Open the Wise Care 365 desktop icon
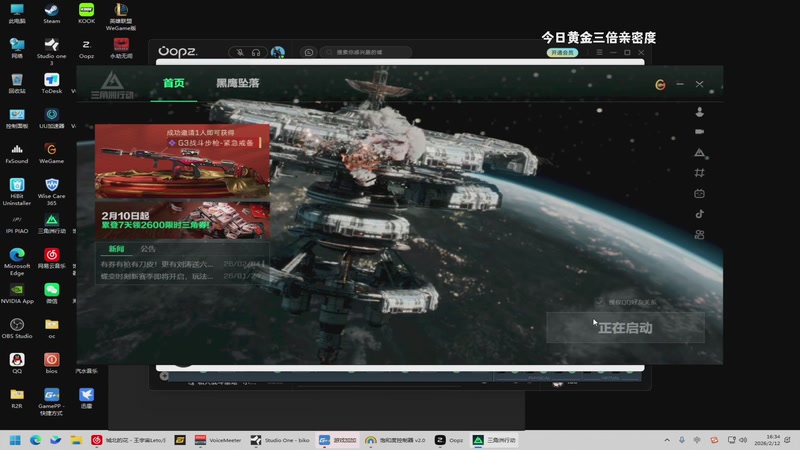Viewport: 800px width, 450px height. pos(52,192)
